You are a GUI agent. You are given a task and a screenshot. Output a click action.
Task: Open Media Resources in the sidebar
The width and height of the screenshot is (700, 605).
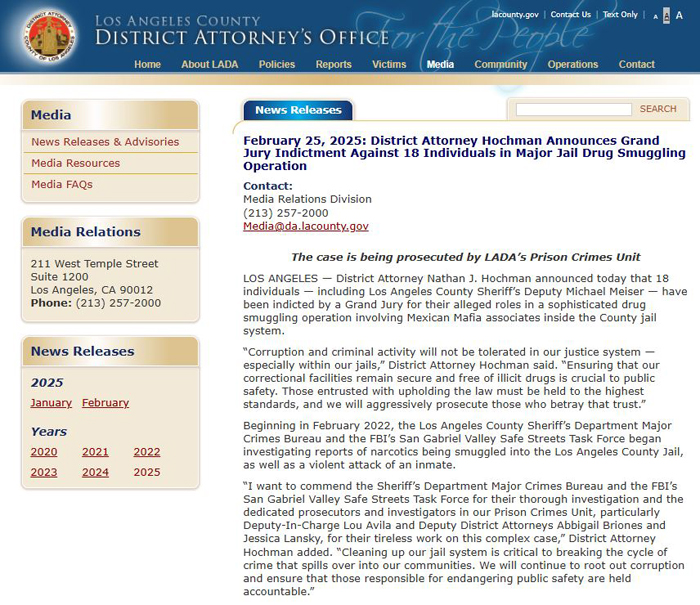[75, 163]
